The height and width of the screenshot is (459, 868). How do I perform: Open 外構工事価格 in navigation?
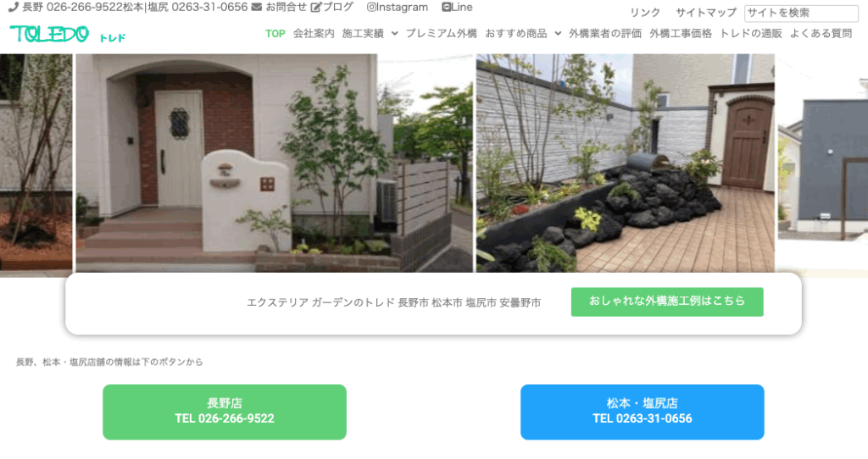681,34
